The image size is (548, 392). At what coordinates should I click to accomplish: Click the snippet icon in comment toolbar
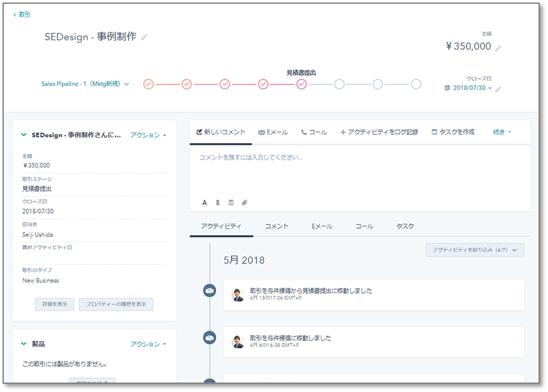point(231,202)
